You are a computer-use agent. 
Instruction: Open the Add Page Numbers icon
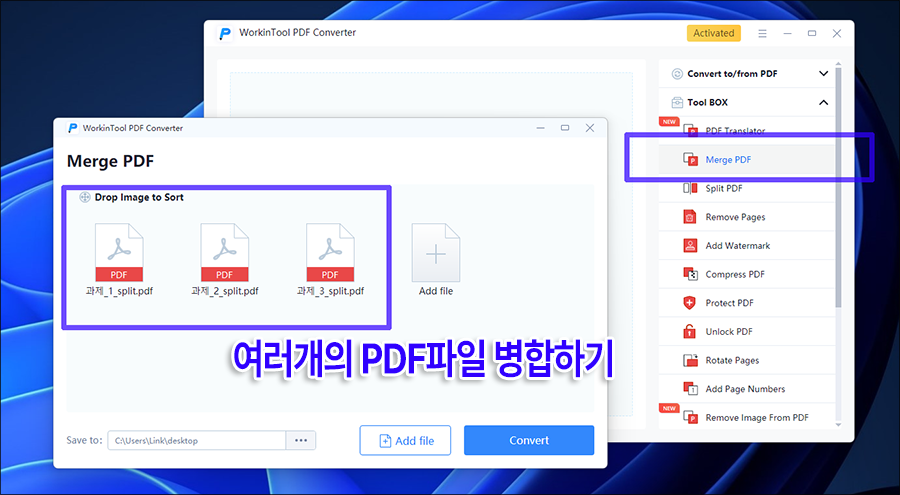[x=690, y=389]
